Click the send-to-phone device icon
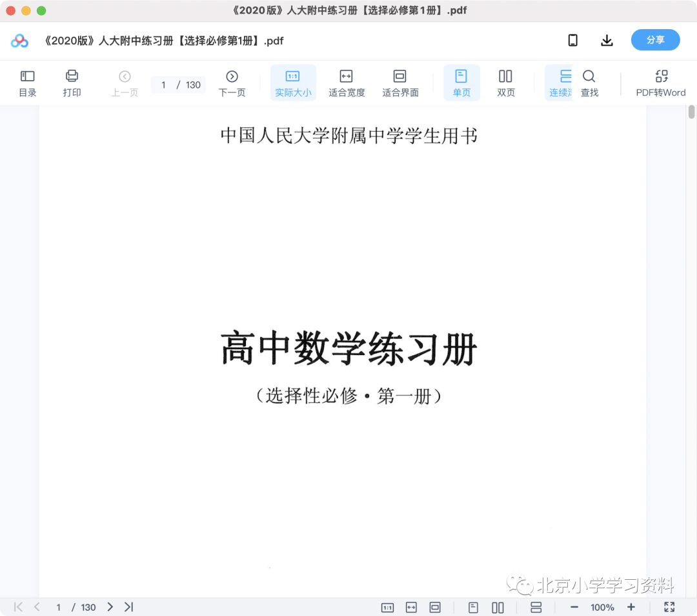The width and height of the screenshot is (697, 616). 573,40
